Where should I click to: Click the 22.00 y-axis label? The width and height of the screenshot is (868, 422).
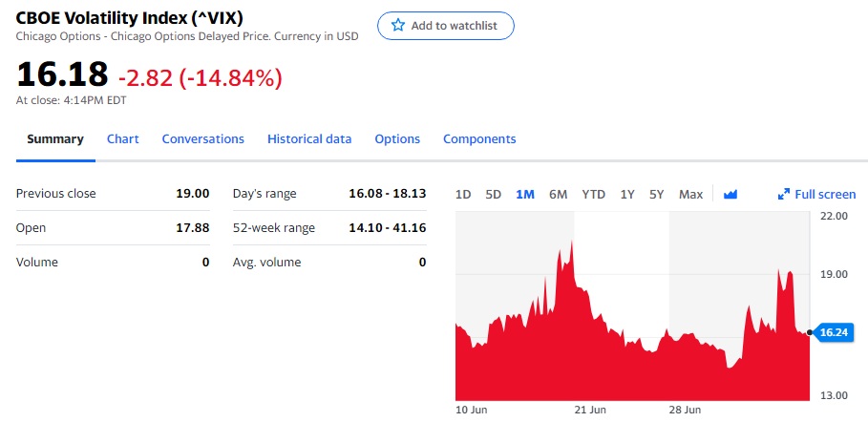point(834,216)
